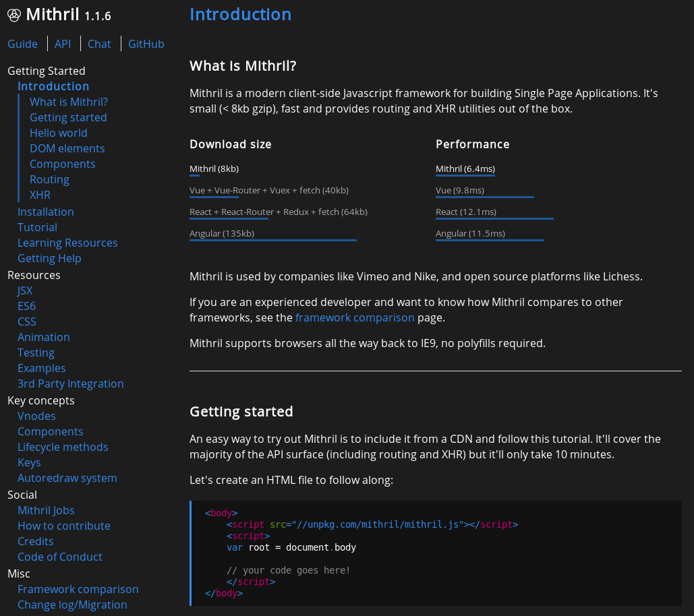Viewport: 694px width, 616px height.
Task: Open Lifecycle methods page
Action: pyautogui.click(x=63, y=447)
